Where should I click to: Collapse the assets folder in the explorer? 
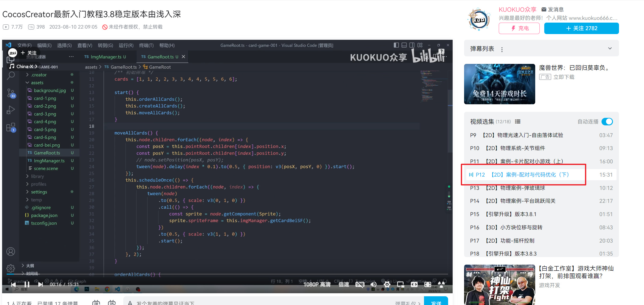27,83
